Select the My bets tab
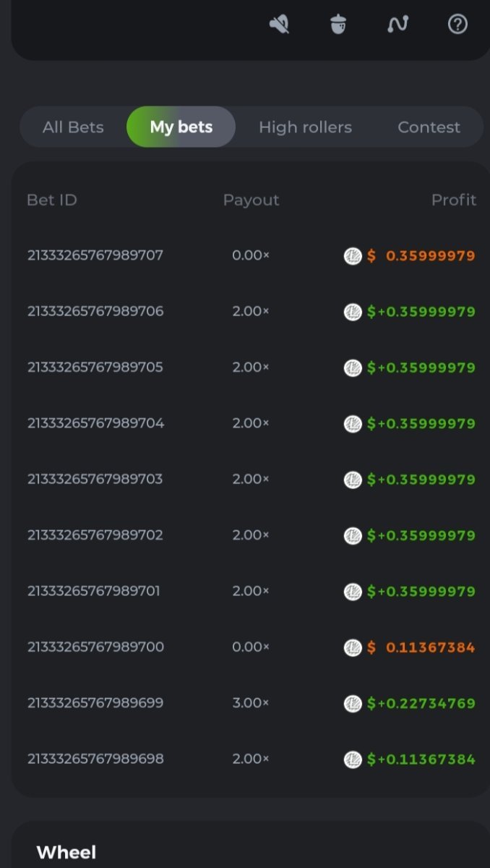This screenshot has width=490, height=868. [181, 127]
